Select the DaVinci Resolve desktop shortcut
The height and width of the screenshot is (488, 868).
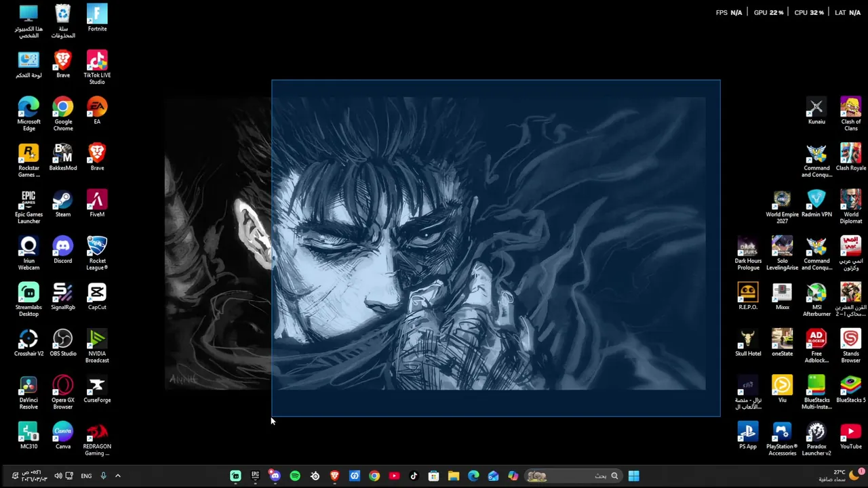(x=28, y=392)
